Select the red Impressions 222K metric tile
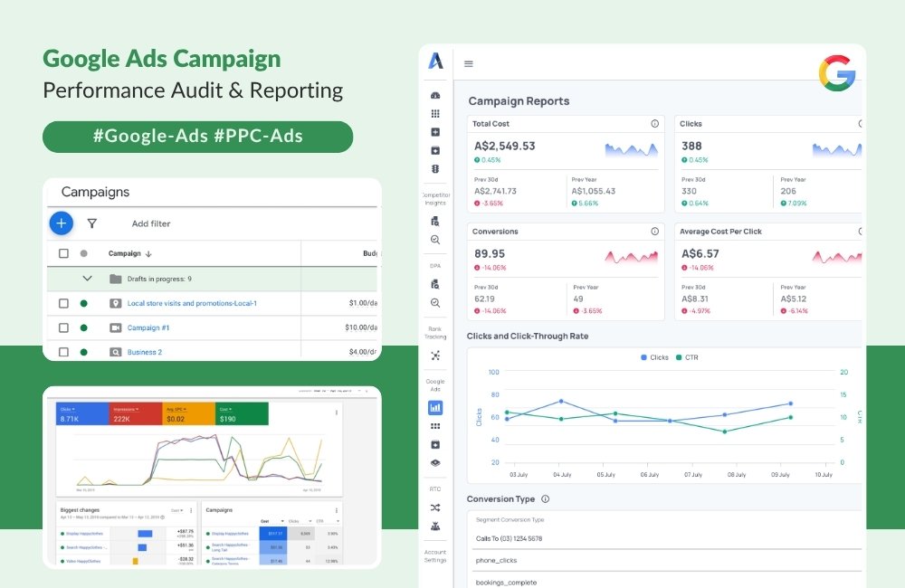 [136, 413]
